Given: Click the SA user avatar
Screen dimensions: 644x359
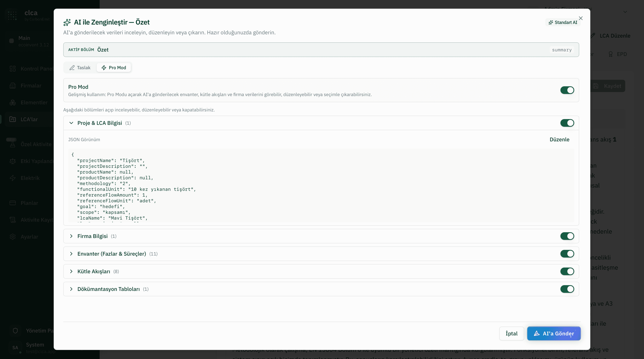Looking at the screenshot, I should point(15,347).
